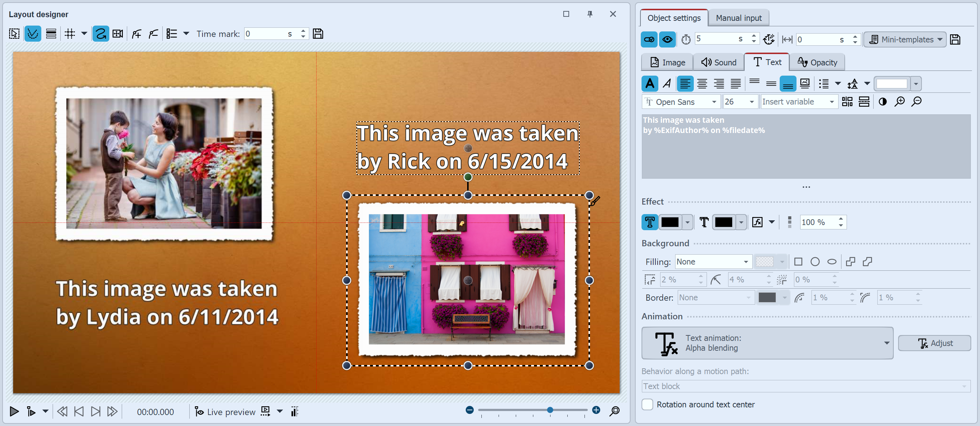Select the opacity settings tab icon

802,62
